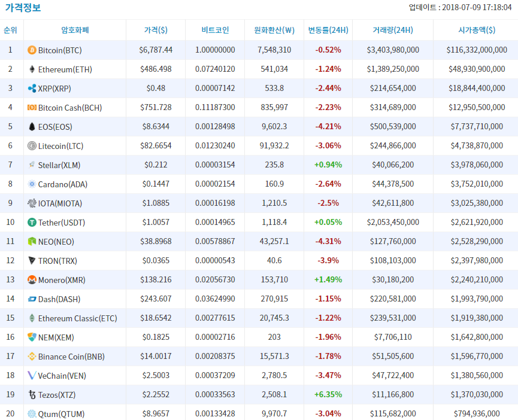The height and width of the screenshot is (420, 518).
Task: Click Ethereum price $486.498
Action: tap(156, 69)
